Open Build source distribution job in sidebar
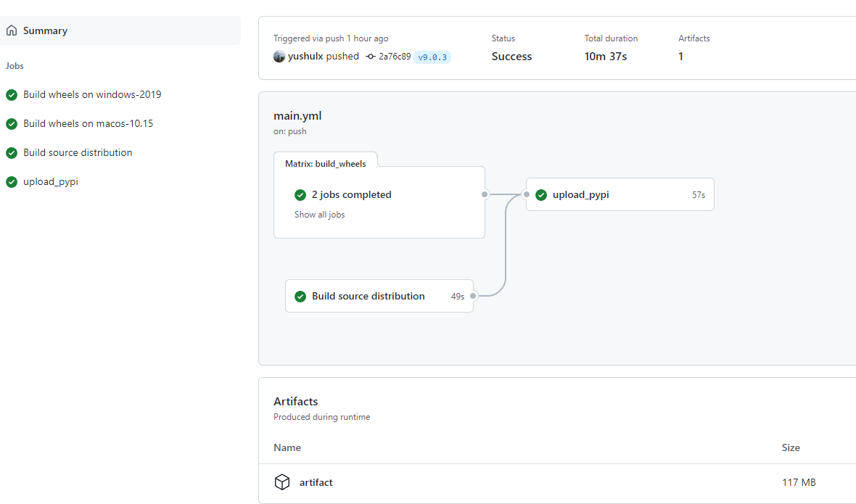This screenshot has width=856, height=504. tap(78, 153)
